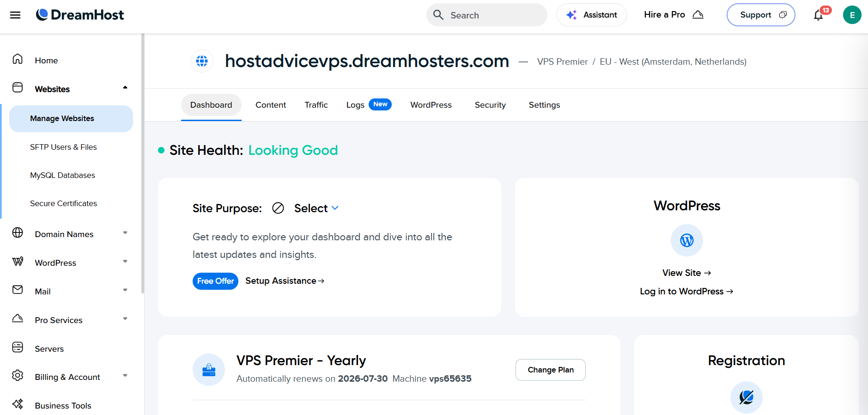Click the Servers stack icon
This screenshot has width=868, height=415.
tap(18, 347)
